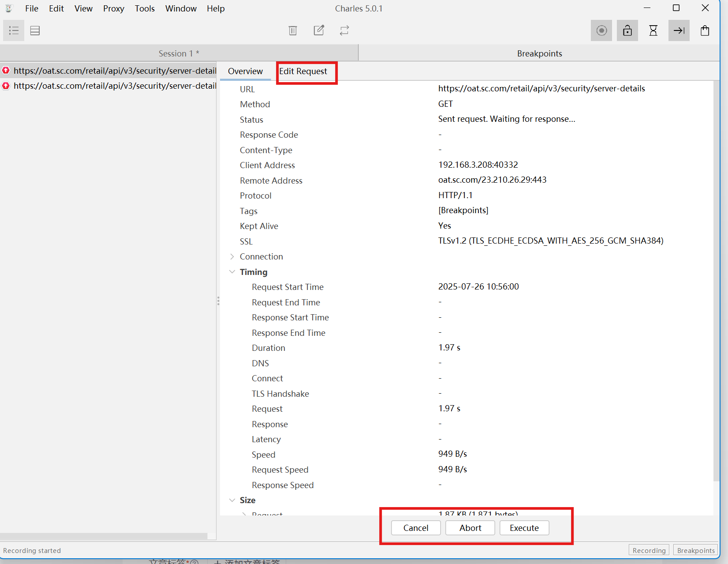Open the File menu
The height and width of the screenshot is (564, 728).
tap(32, 8)
